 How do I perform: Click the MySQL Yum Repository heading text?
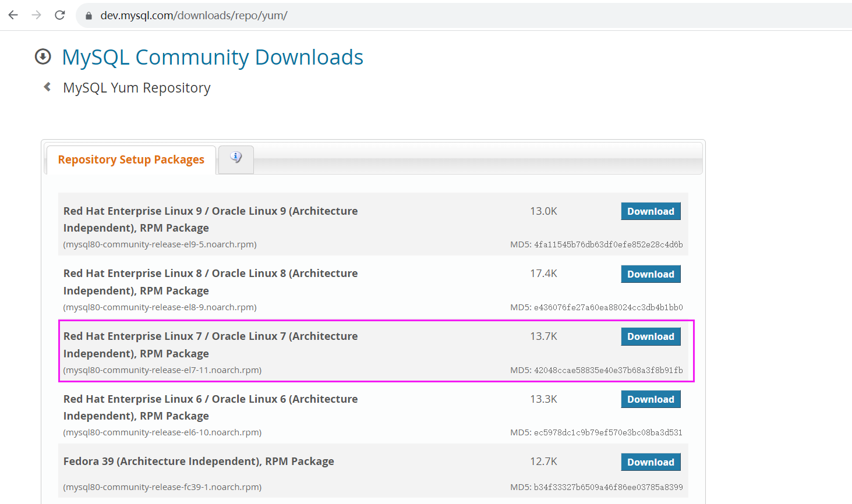click(x=137, y=88)
